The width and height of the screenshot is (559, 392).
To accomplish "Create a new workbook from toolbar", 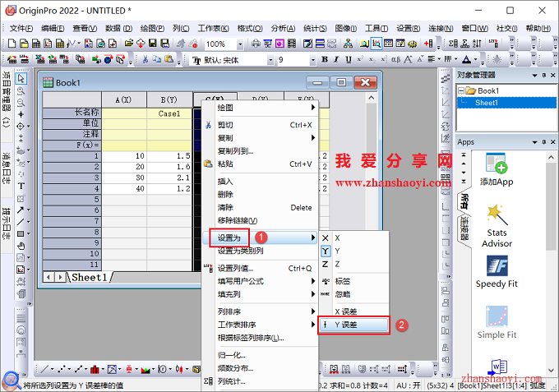I will tap(36, 44).
